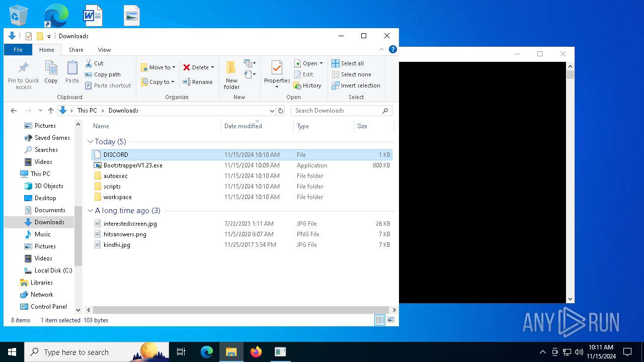Create a New folder
644x362 pixels.
pos(231,75)
